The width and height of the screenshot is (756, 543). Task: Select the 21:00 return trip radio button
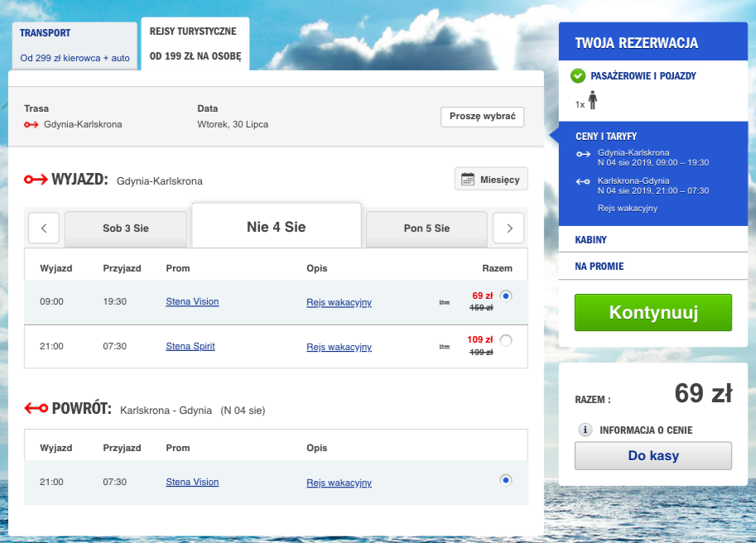tap(506, 480)
